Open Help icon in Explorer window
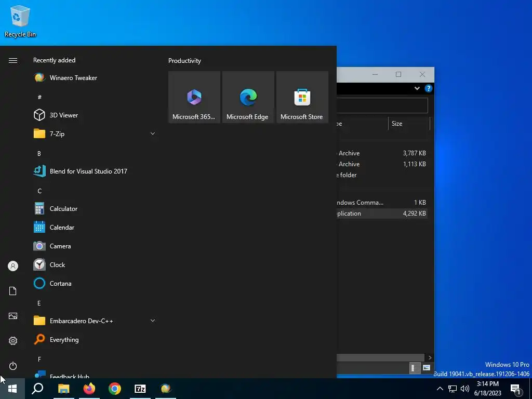This screenshot has height=399, width=532. click(x=429, y=88)
